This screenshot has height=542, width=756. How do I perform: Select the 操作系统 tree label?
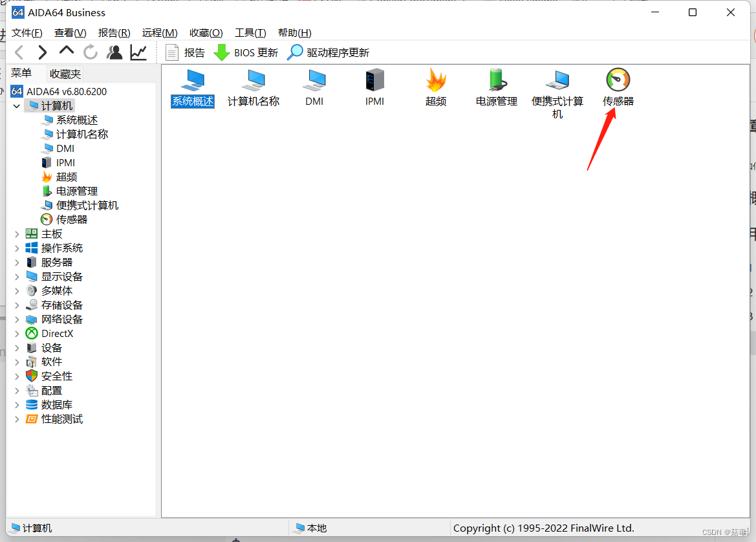(61, 248)
